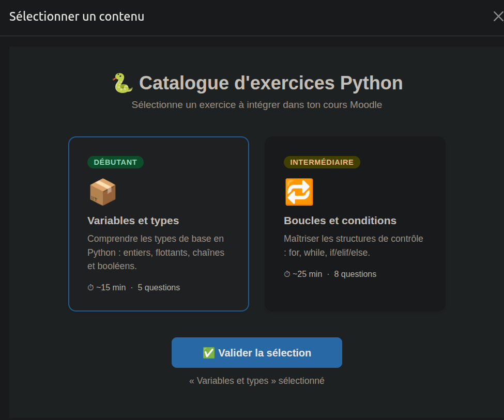Viewport: 504px width, 420px height.
Task: Click the ~25 min duration text
Action: tap(307, 274)
